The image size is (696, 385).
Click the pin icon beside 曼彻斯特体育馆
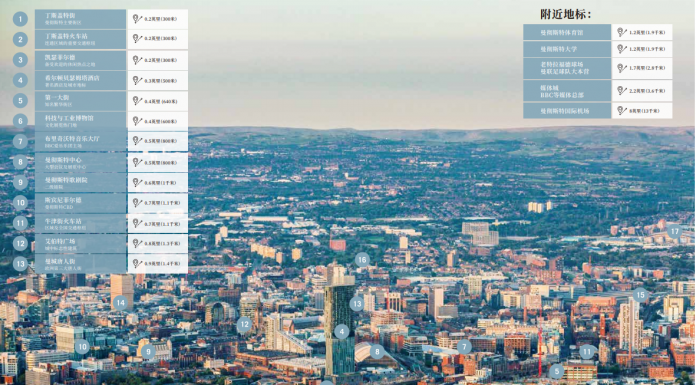tap(622, 32)
